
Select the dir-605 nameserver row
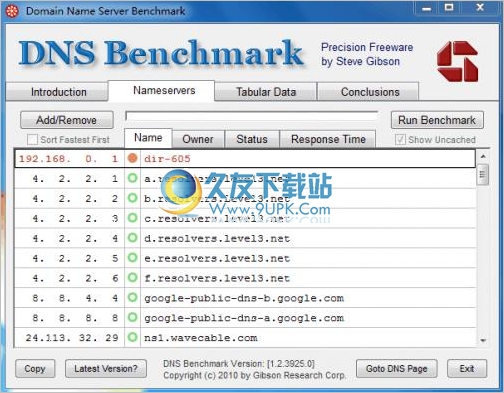pos(245,158)
